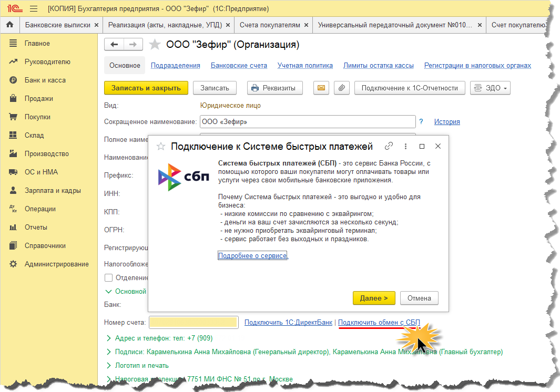The width and height of the screenshot is (560, 392).
Task: Maximize the СБП connection dialog
Action: point(422,146)
